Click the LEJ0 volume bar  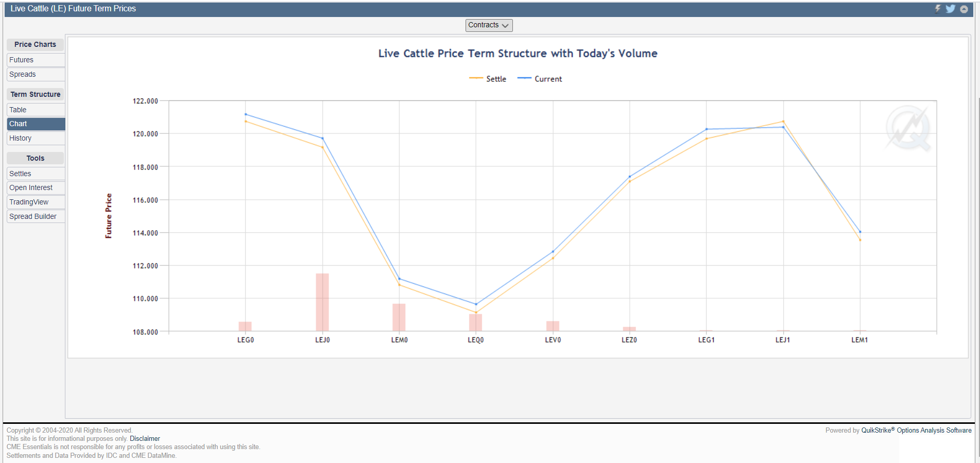[x=322, y=302]
